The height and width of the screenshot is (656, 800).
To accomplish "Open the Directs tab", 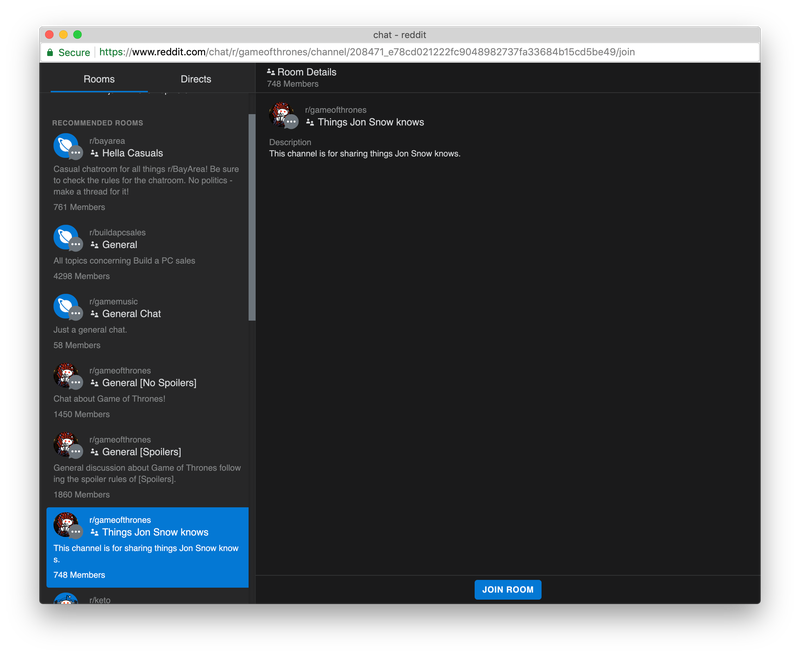I will [195, 79].
